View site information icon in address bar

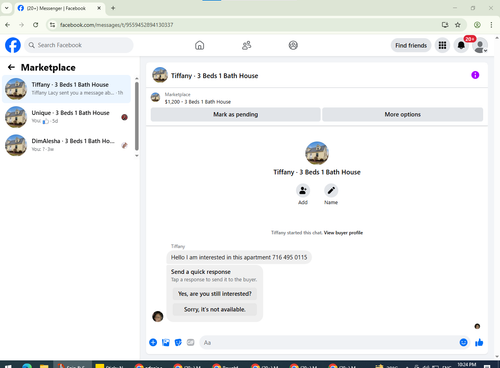point(52,25)
